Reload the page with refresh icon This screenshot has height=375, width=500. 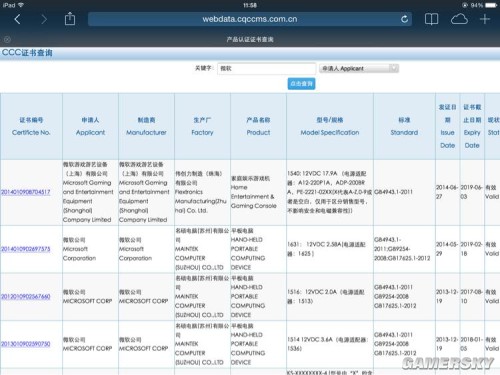pos(404,19)
